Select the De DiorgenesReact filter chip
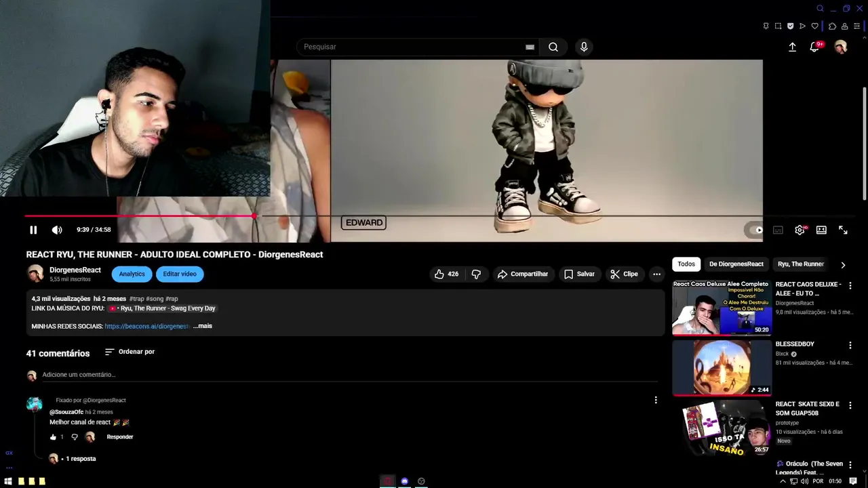The height and width of the screenshot is (488, 868). coord(736,264)
